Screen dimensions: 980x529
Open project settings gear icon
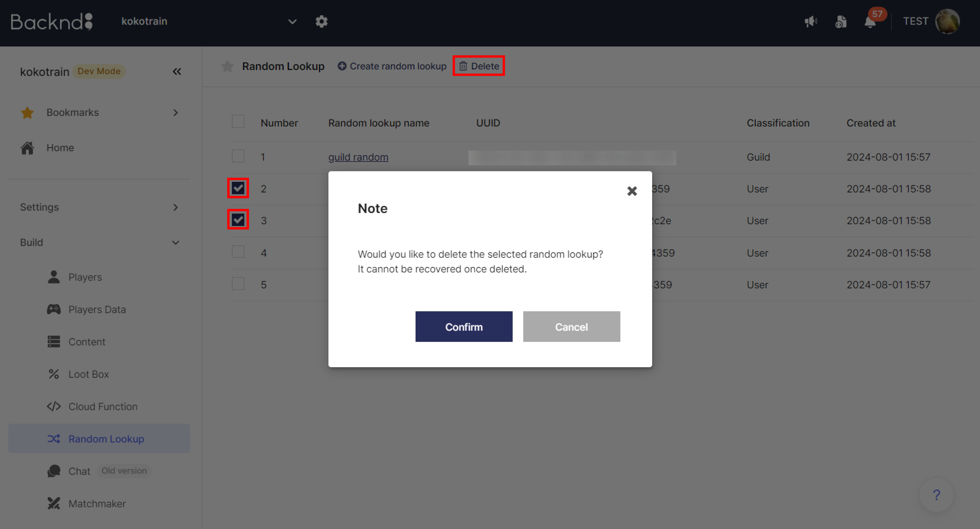click(x=322, y=21)
